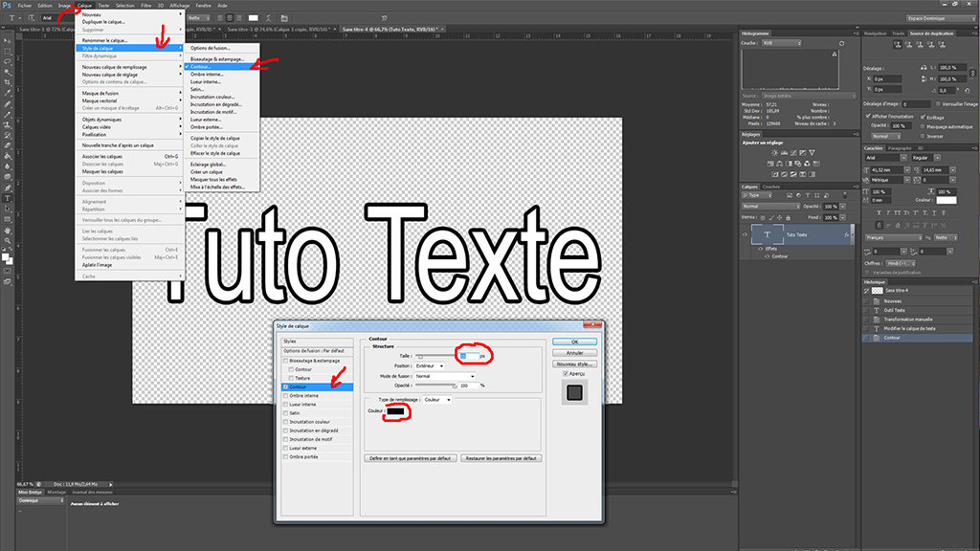Select the Eyedropper tool
980x551 pixels.
[x=8, y=93]
